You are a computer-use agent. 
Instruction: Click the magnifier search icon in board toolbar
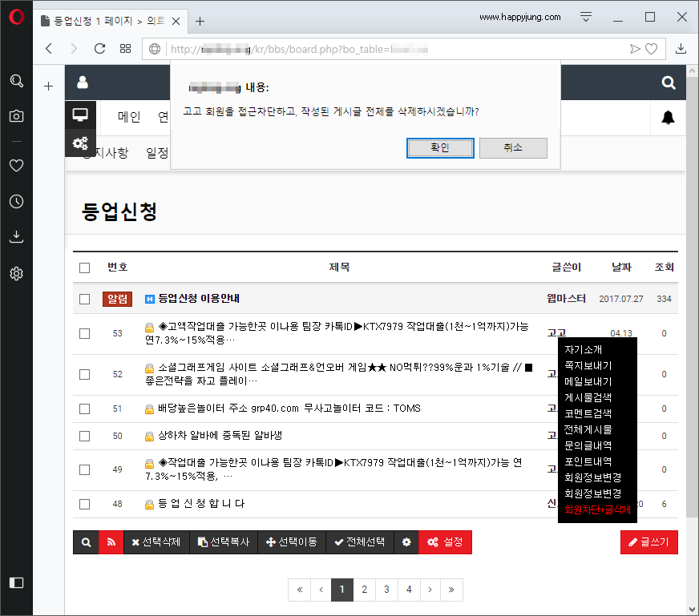click(x=86, y=542)
